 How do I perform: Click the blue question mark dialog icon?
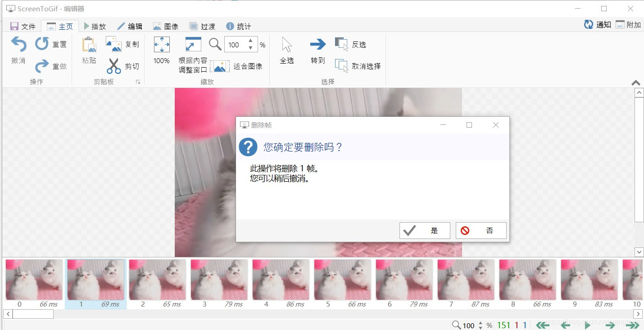[x=248, y=147]
